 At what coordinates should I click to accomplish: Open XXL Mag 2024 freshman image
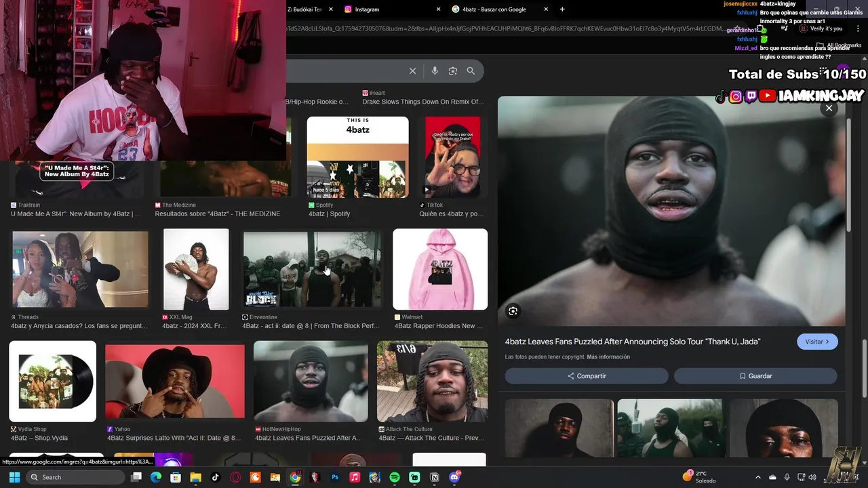pyautogui.click(x=196, y=269)
